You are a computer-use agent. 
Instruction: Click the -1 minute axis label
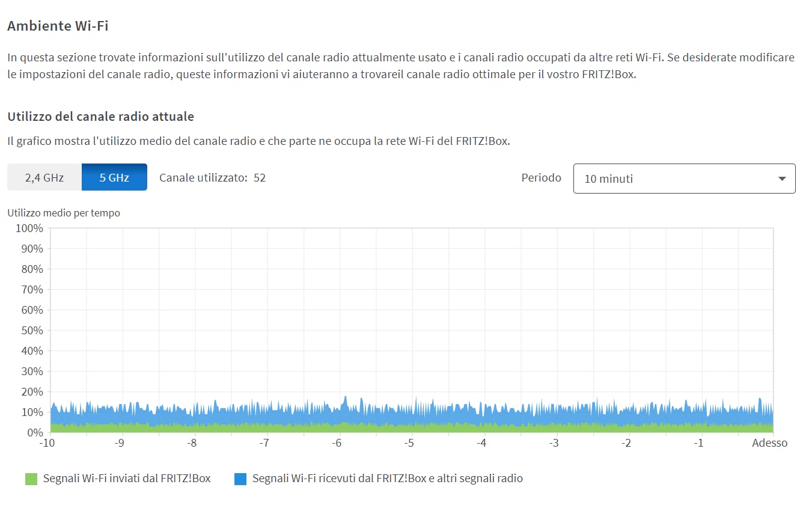[x=698, y=443]
